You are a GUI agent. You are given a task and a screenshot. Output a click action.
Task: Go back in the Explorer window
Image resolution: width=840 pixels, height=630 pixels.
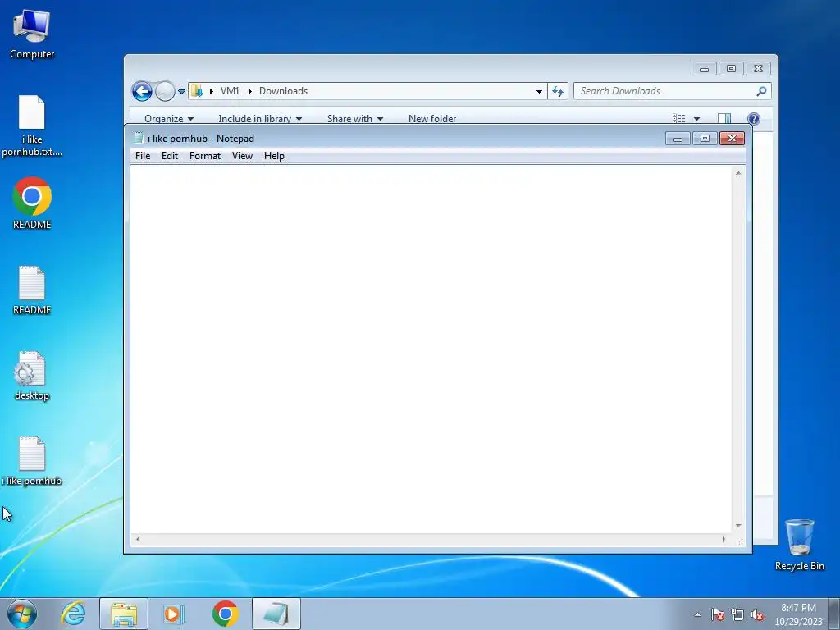click(x=142, y=91)
